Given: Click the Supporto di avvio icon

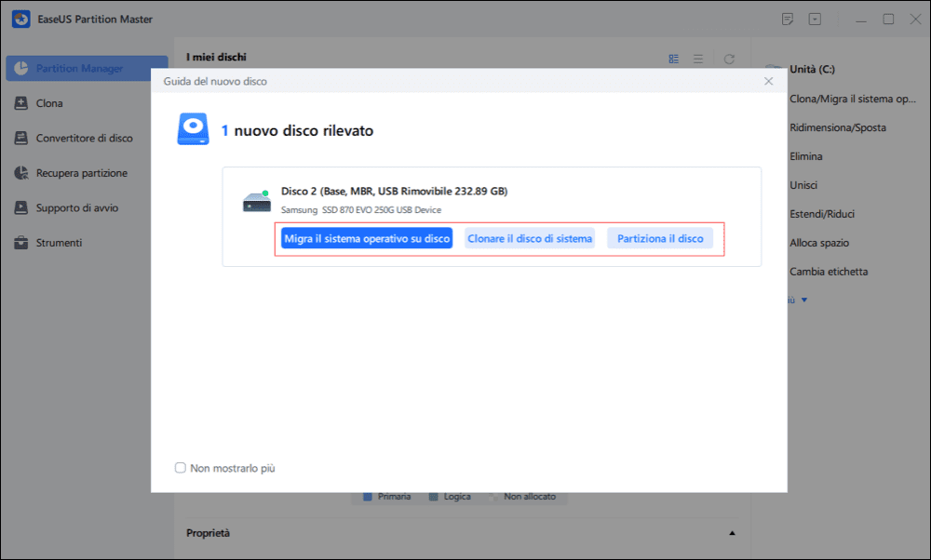Looking at the screenshot, I should [x=21, y=207].
